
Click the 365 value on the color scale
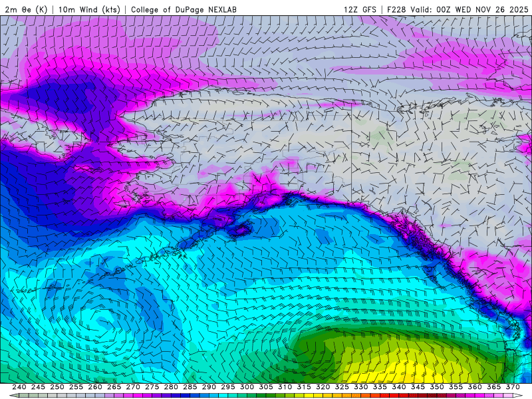[x=494, y=387]
